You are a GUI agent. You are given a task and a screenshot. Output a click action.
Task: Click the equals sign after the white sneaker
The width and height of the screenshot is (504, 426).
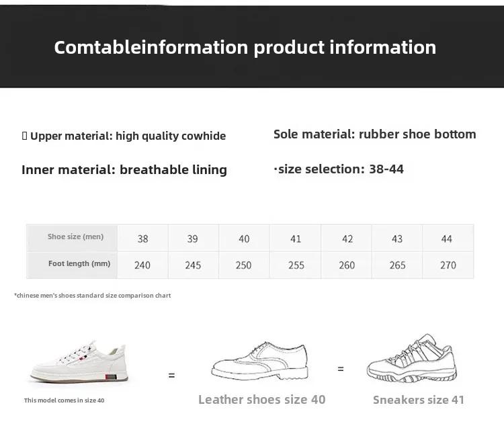pyautogui.click(x=171, y=375)
